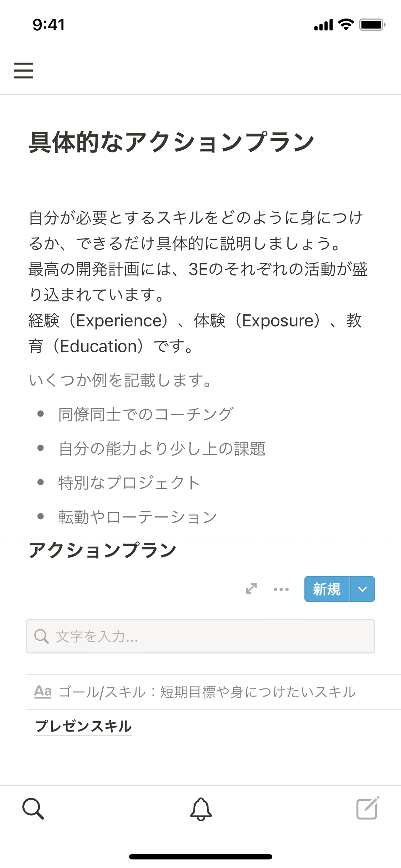Tap bullet 自分の能力より少し上の課題
Viewport: 401px width, 868px height.
tap(162, 449)
